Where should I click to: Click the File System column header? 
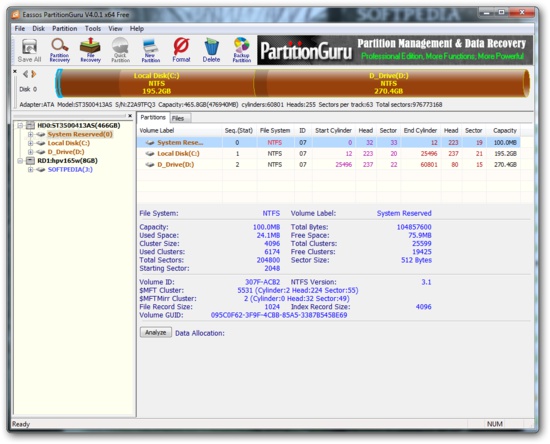pyautogui.click(x=275, y=130)
